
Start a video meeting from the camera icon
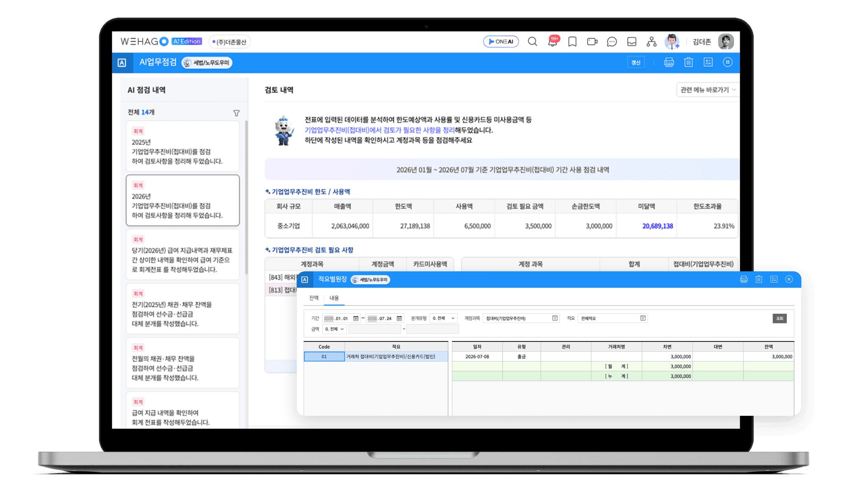pos(592,42)
